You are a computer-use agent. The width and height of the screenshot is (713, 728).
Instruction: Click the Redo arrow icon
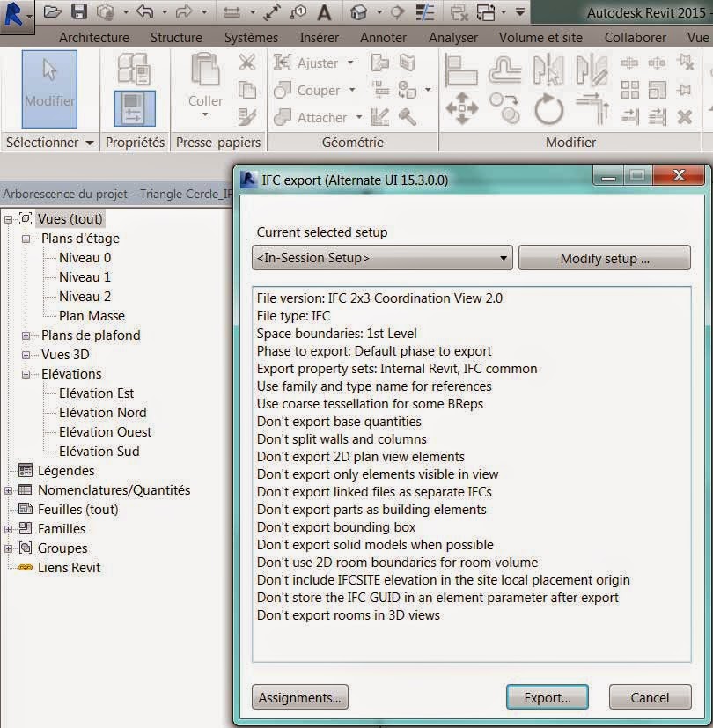tap(184, 12)
